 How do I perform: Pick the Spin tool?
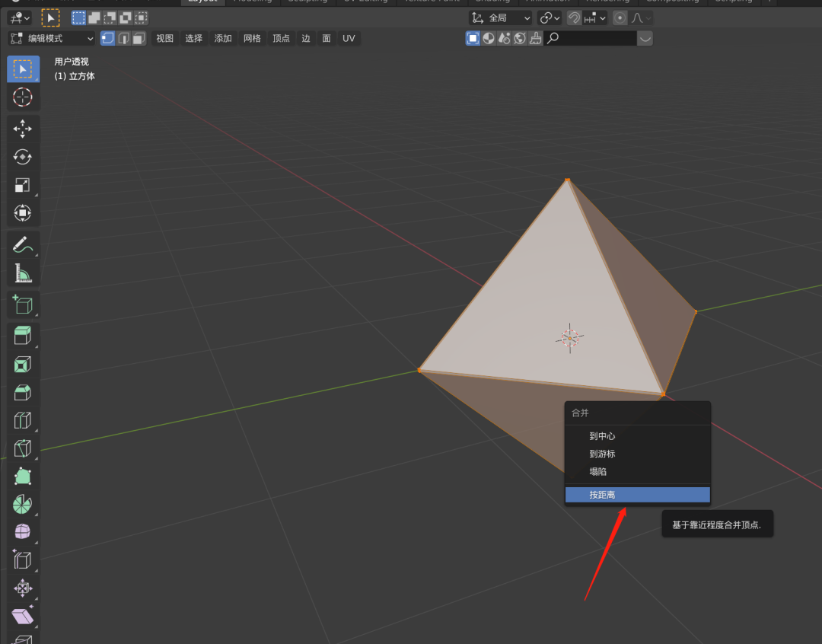23,504
